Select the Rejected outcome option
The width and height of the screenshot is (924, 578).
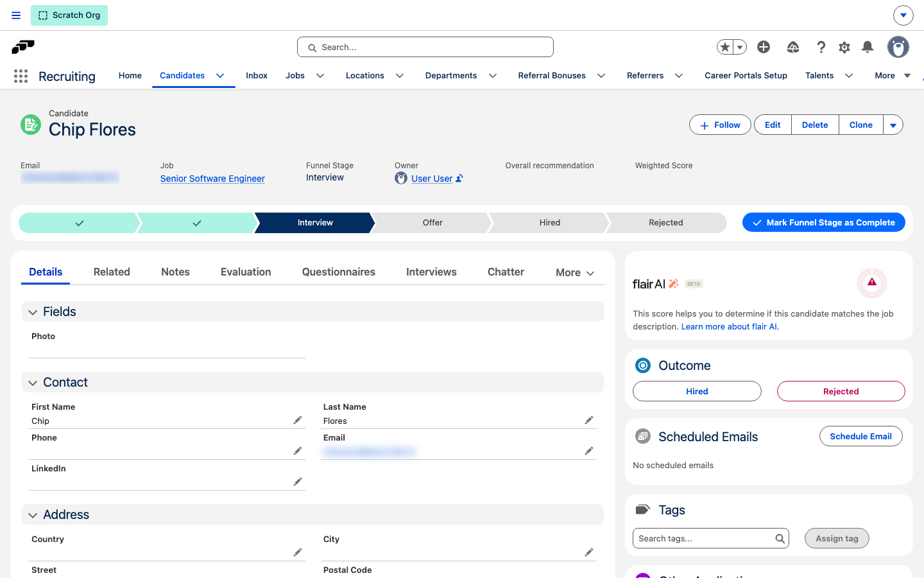click(x=841, y=391)
